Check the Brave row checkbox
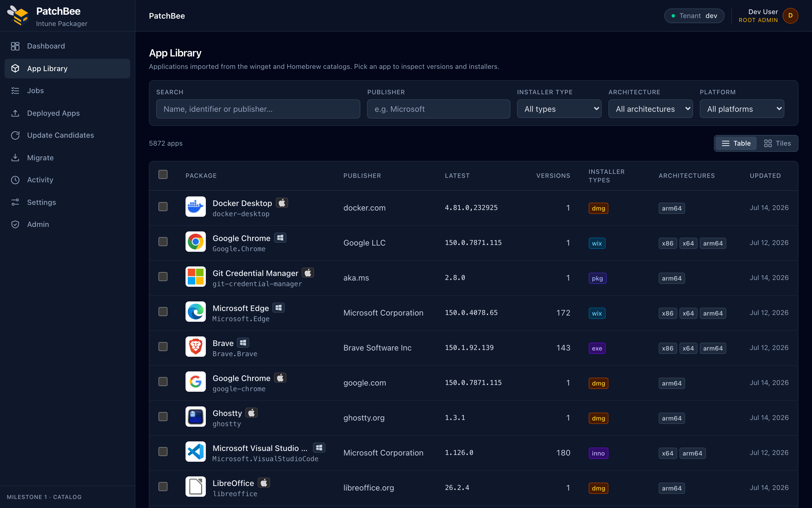 tap(163, 346)
